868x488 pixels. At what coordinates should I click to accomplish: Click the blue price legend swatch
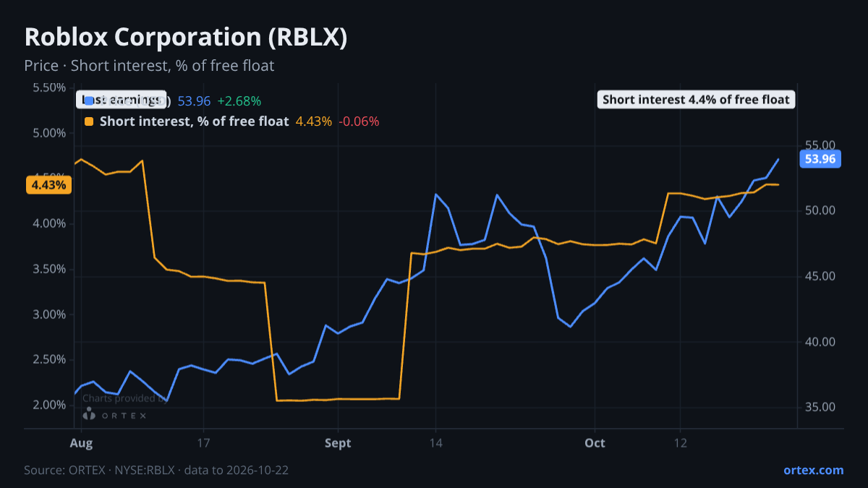(89, 100)
